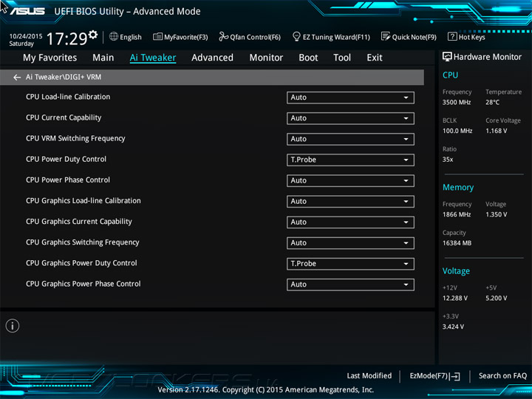
Task: Switch to EzMode(F7)
Action: pos(434,376)
